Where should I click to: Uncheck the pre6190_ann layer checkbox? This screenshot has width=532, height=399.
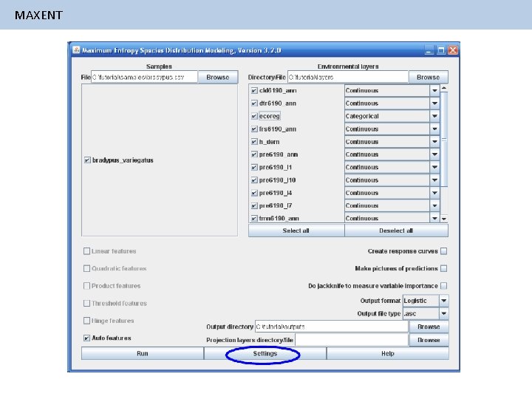coord(254,154)
